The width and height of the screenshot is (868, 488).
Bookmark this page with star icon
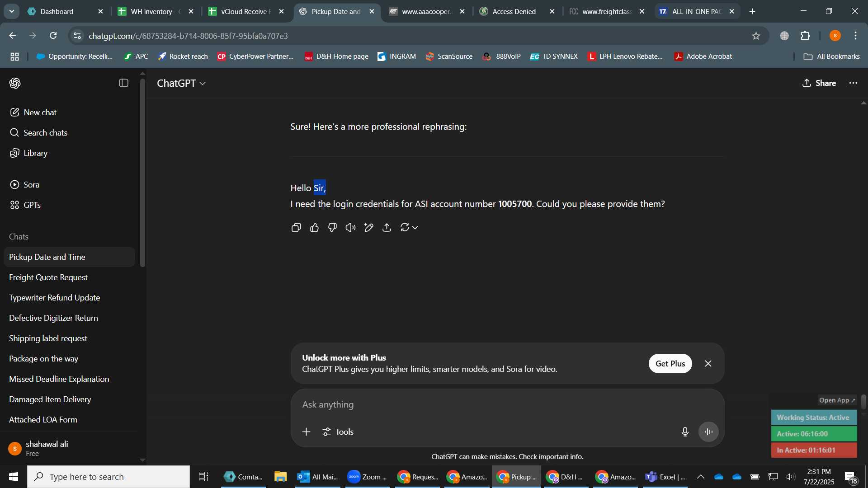click(x=756, y=36)
